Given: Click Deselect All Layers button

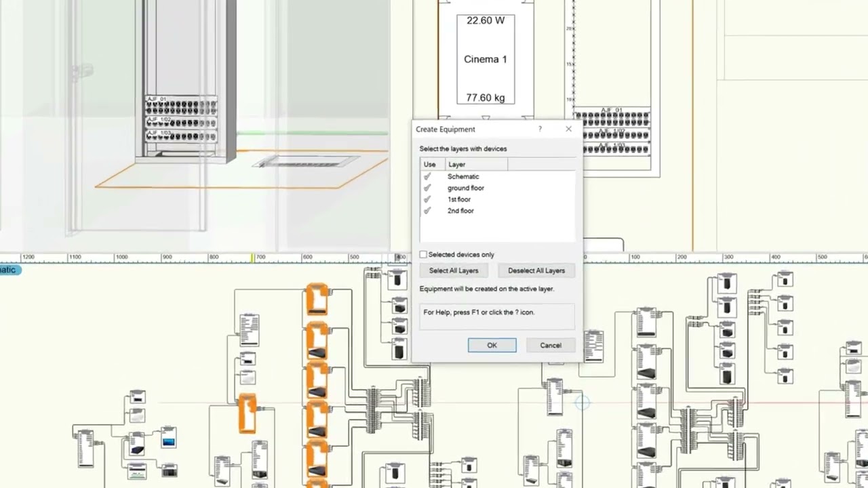Looking at the screenshot, I should point(536,270).
